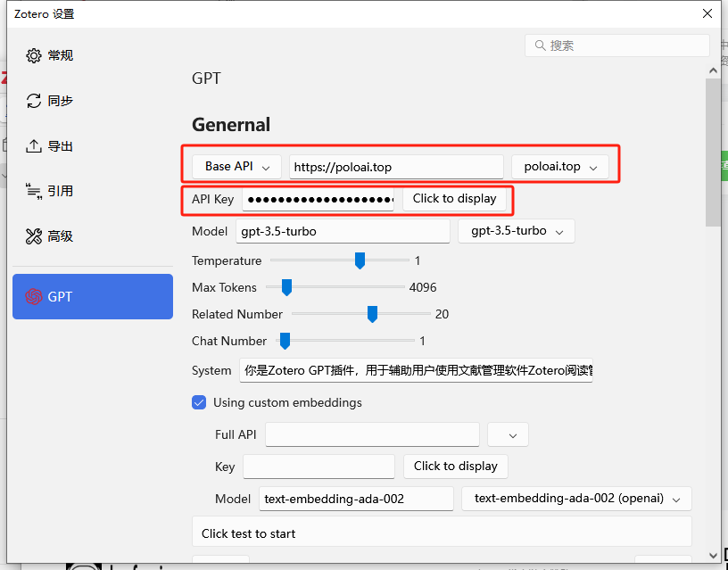Viewport: 728px width, 570px height.
Task: Open text-embedding-ada-002 (openai) dropdown
Action: [576, 499]
